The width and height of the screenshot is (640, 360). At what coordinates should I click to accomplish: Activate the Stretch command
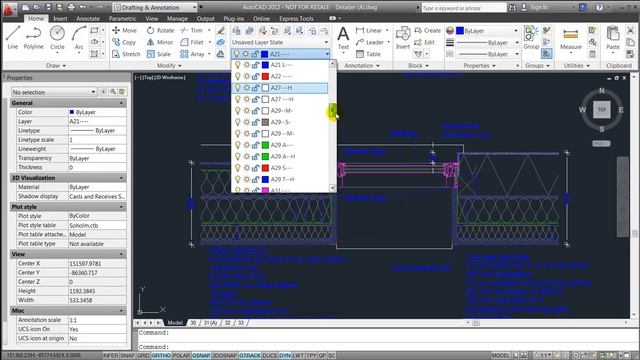(x=126, y=54)
